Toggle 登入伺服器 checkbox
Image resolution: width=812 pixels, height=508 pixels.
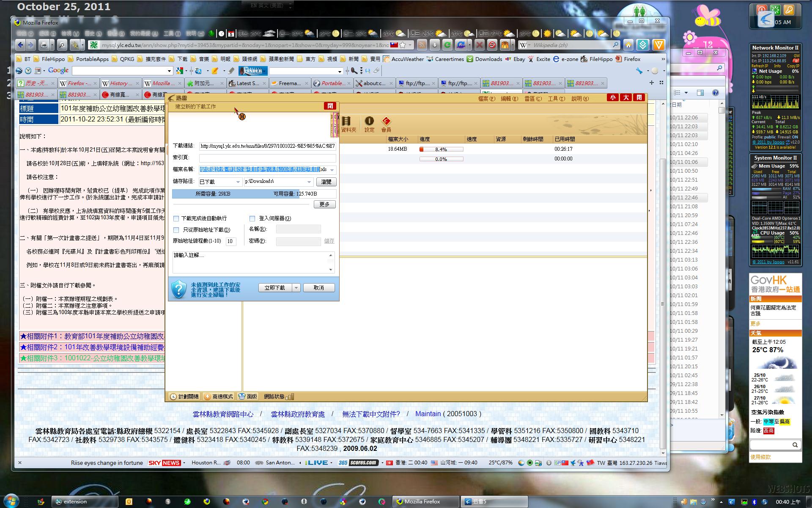pyautogui.click(x=252, y=218)
